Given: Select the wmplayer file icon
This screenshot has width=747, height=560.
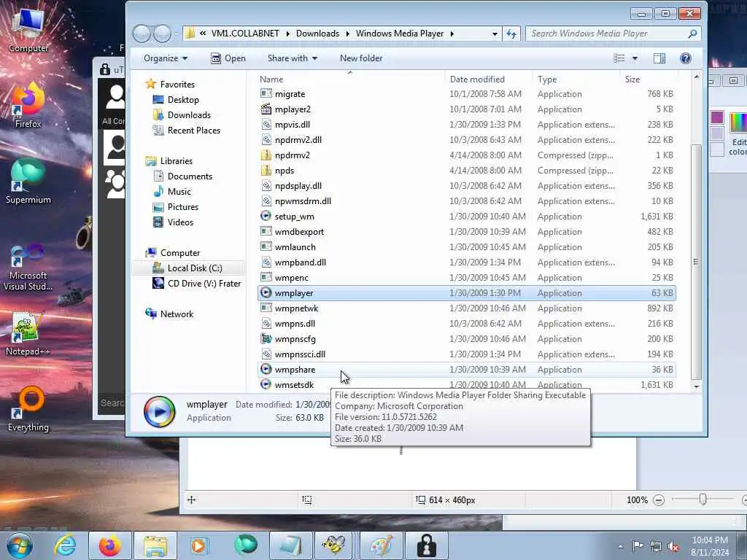Looking at the screenshot, I should [266, 293].
